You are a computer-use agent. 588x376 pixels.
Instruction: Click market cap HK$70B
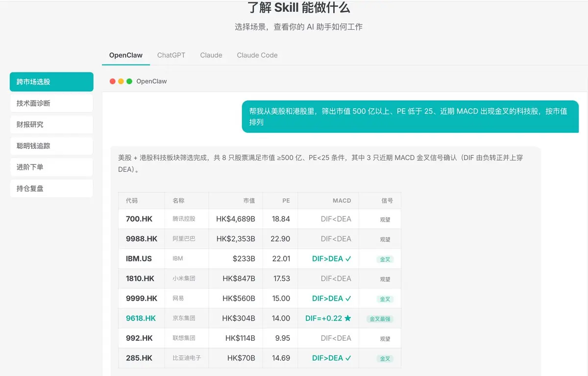(241, 358)
